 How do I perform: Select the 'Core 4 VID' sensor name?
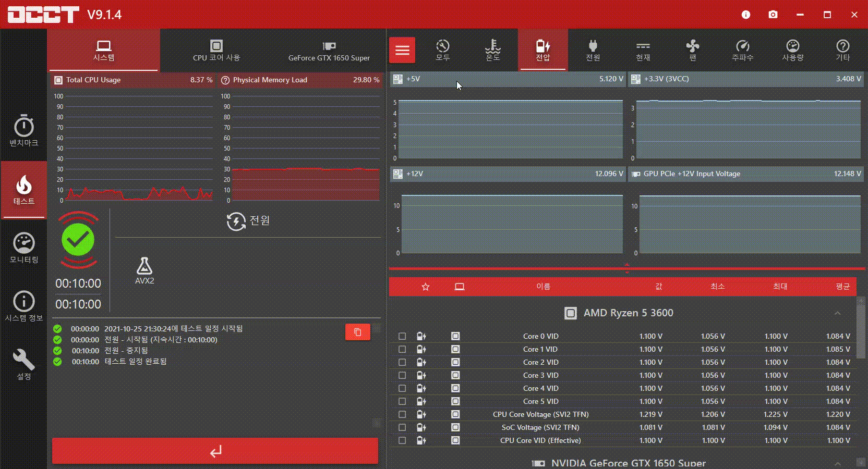pyautogui.click(x=541, y=388)
